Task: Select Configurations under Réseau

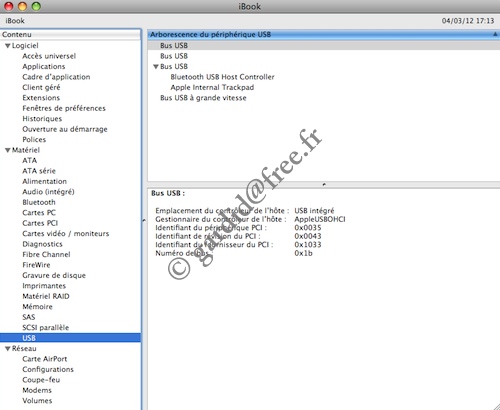Action: point(48,369)
